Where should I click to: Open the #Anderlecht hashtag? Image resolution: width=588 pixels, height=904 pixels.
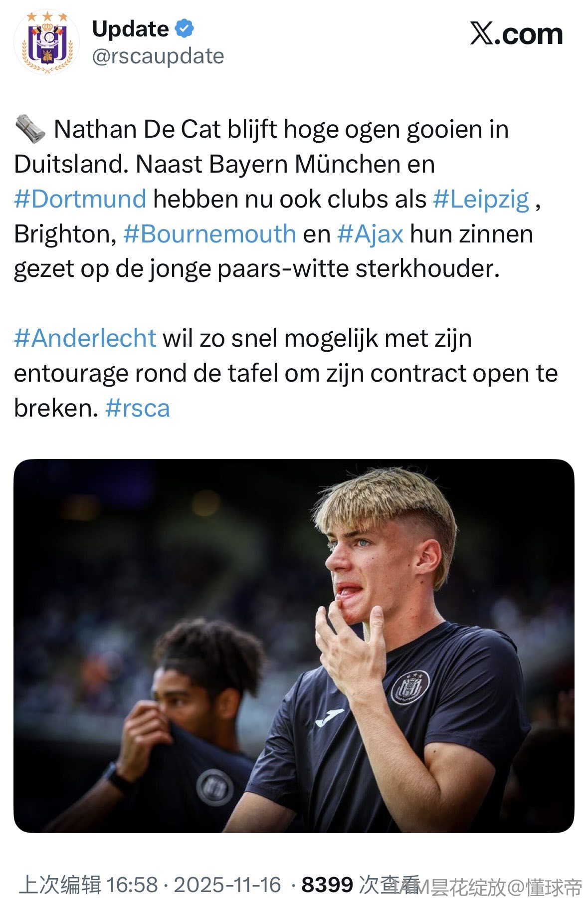[85, 338]
